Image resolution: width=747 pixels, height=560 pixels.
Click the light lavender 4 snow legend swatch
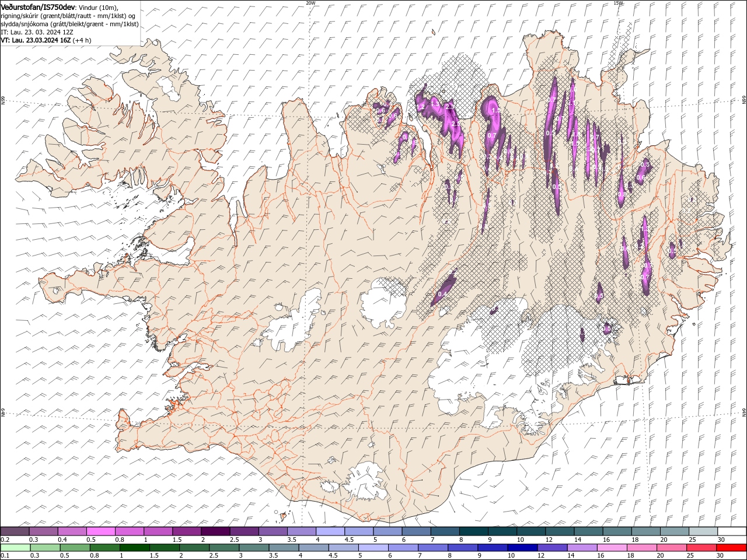[330, 531]
